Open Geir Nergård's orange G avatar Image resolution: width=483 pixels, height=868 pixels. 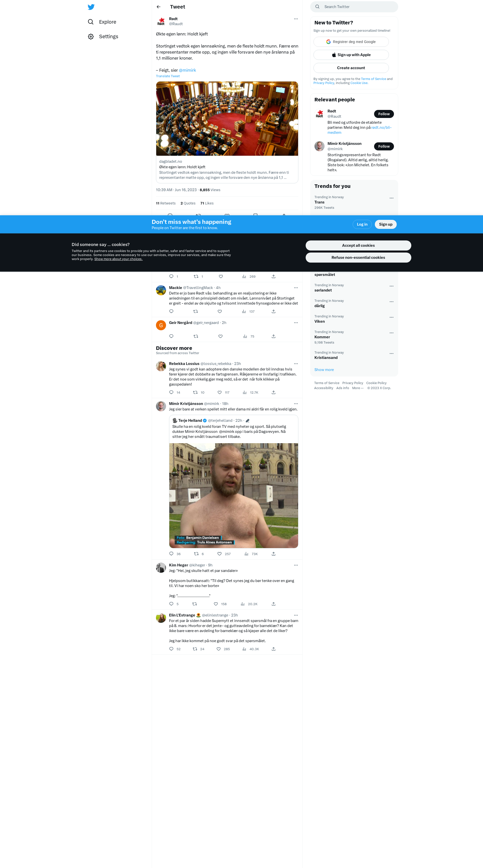point(161,325)
